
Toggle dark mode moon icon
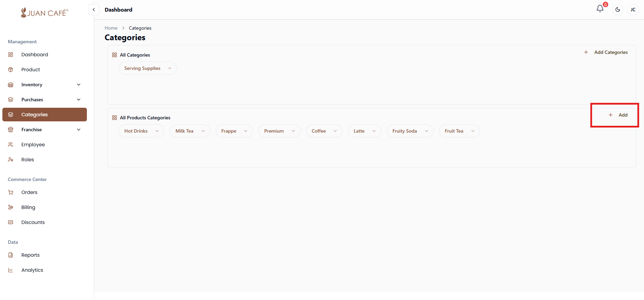point(618,10)
